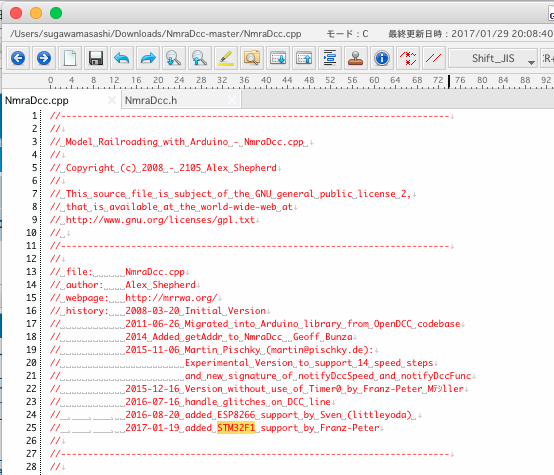Click the window with down arrow icon

click(x=278, y=58)
